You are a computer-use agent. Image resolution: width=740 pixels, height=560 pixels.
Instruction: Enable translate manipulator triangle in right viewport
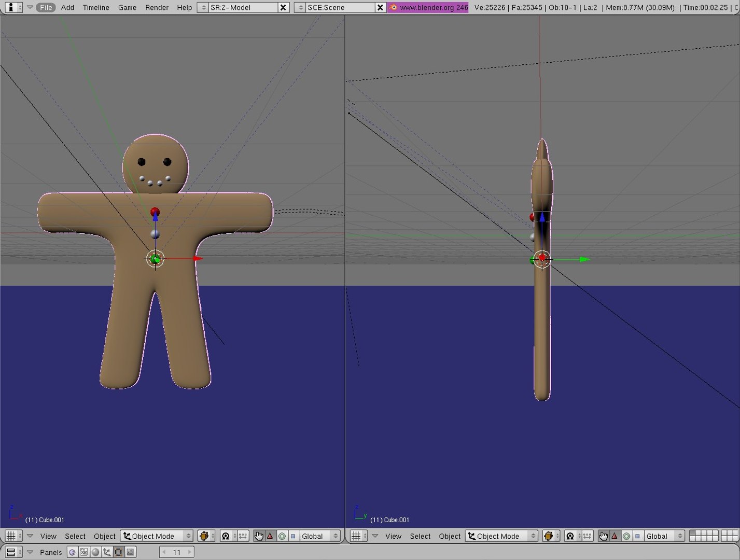click(615, 536)
